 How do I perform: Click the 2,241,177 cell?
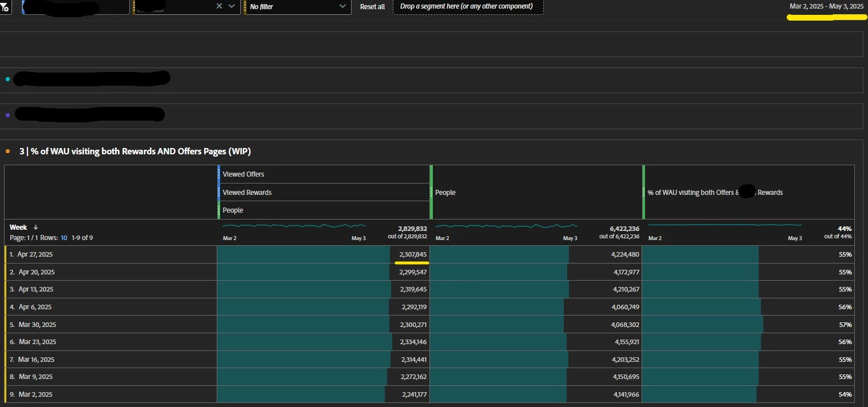323,394
